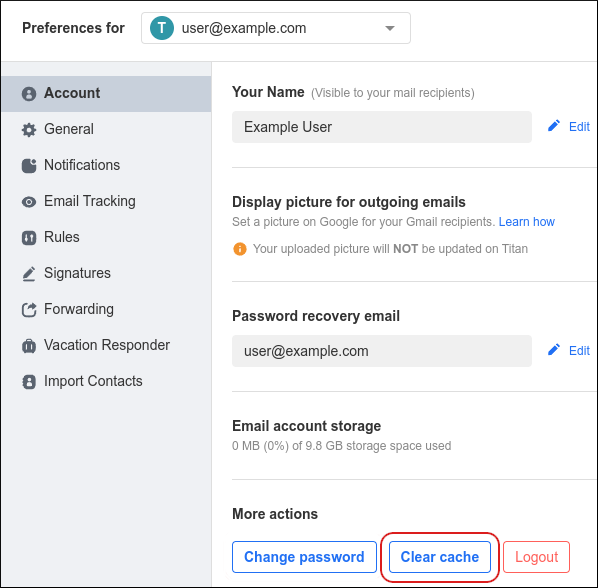Follow the Learn how link
Screen dimensions: 598x588
coord(527,222)
